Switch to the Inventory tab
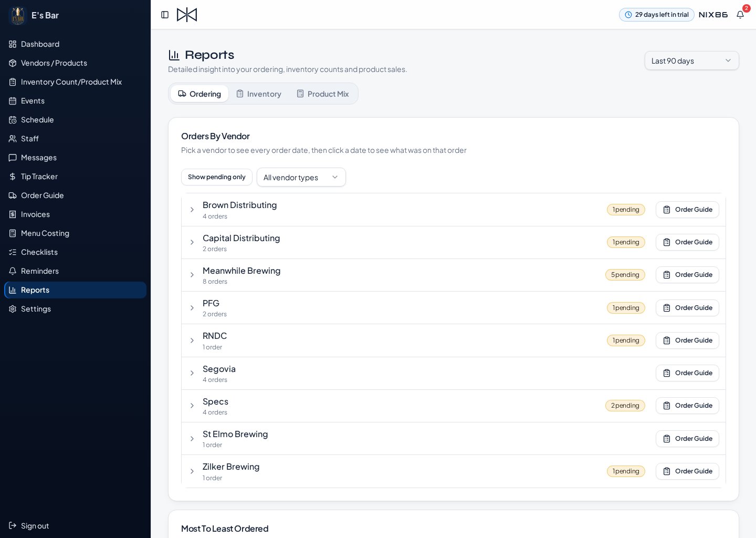This screenshot has width=756, height=538. pos(259,94)
